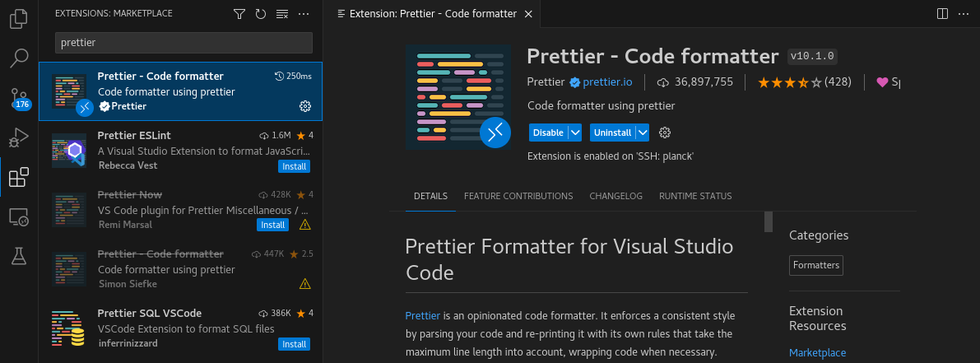Switch to the Runtime Status tab
This screenshot has height=363, width=980.
(x=695, y=196)
